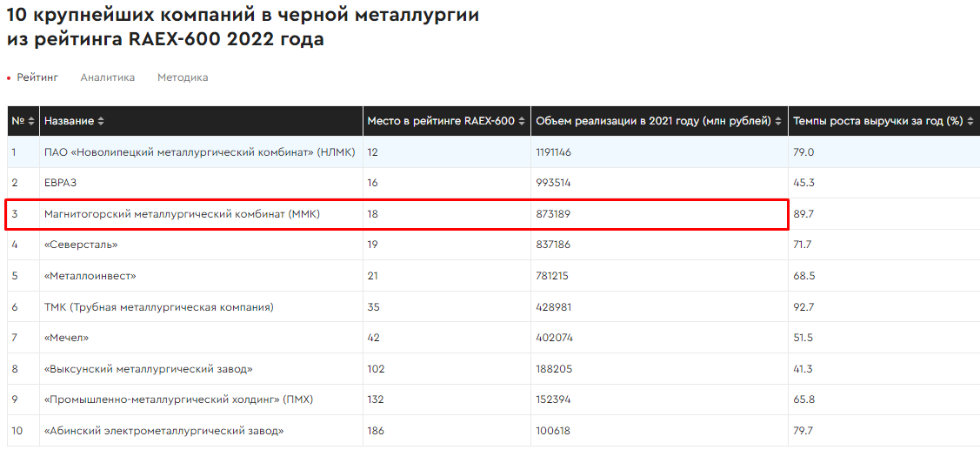Click growth rate value 89.7

pos(803,214)
